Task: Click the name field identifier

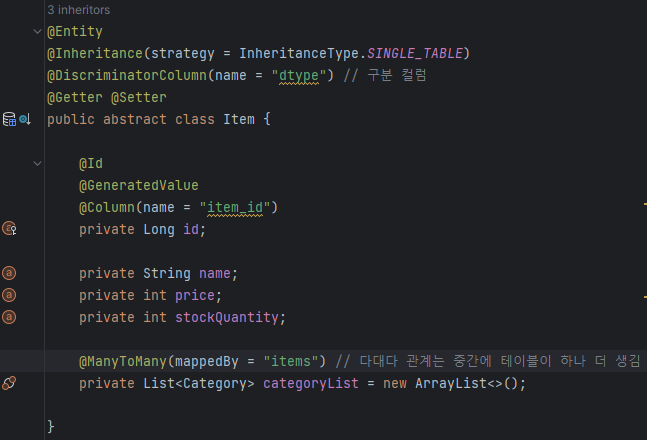Action: coord(215,273)
